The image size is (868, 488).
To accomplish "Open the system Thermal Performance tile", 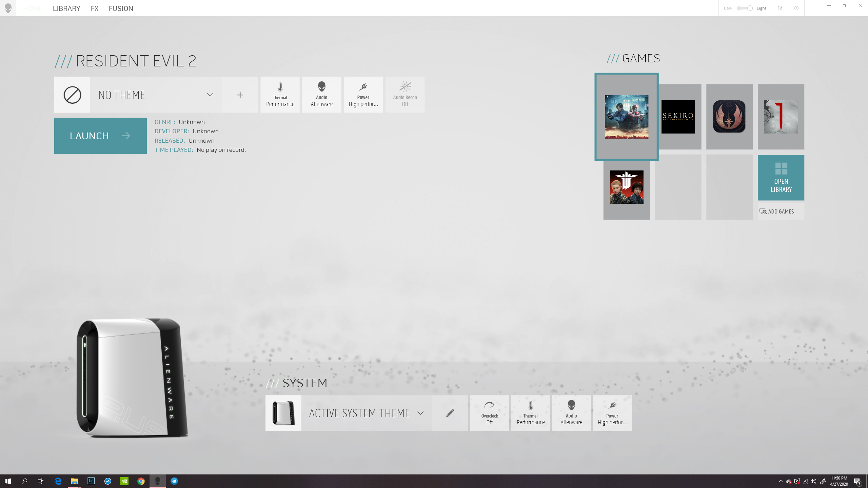I will [x=531, y=413].
